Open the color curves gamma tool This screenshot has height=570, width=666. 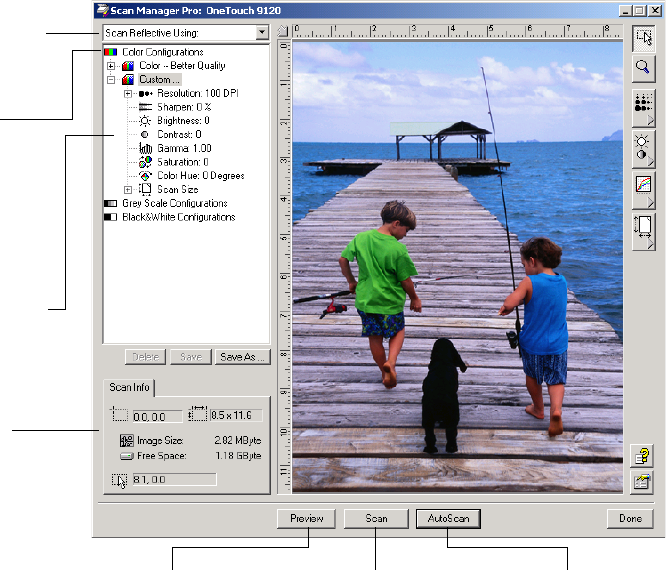click(644, 188)
